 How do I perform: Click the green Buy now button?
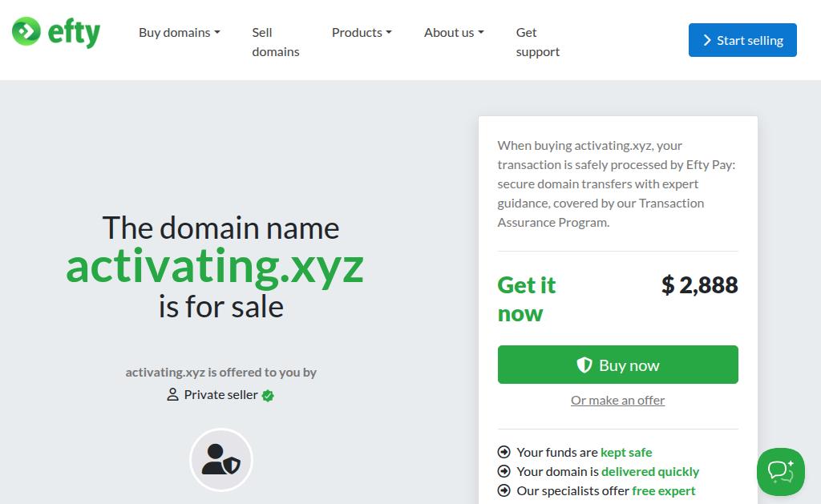[x=618, y=365]
